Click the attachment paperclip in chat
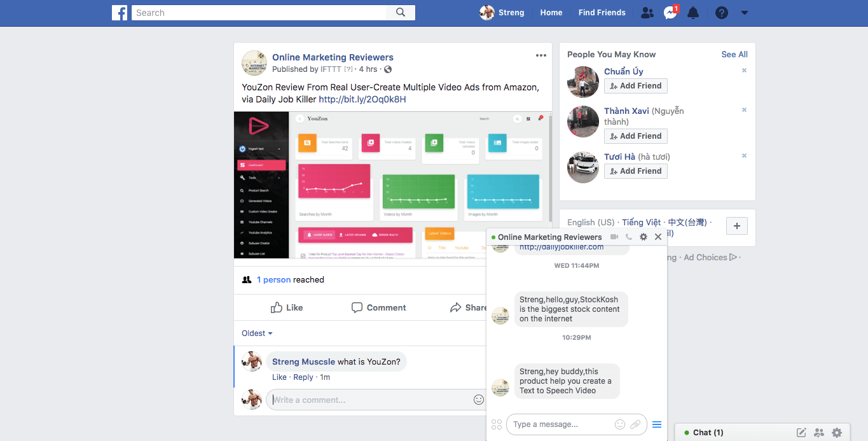The width and height of the screenshot is (868, 441). (x=635, y=424)
